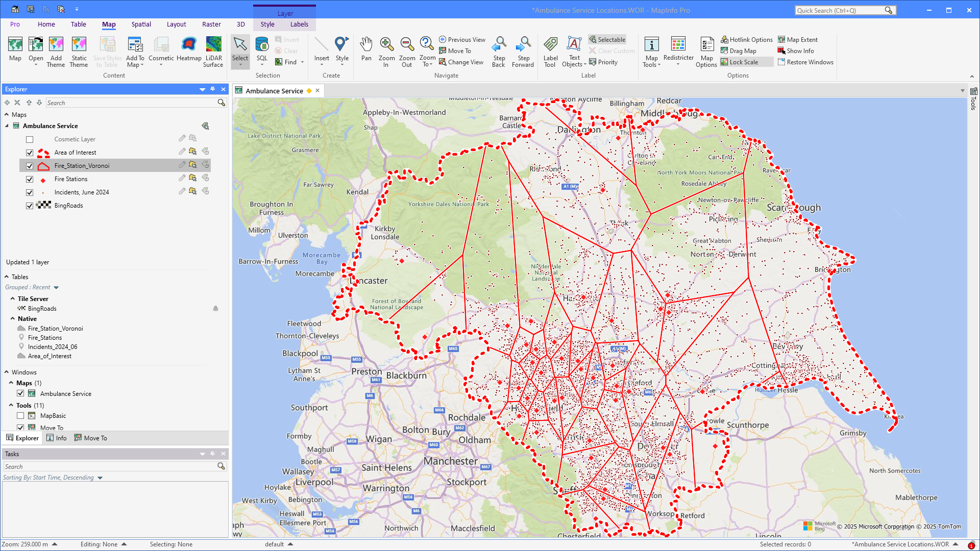This screenshot has width=980, height=551.
Task: Uncheck the BingRoads layer checkbox
Action: click(x=30, y=206)
